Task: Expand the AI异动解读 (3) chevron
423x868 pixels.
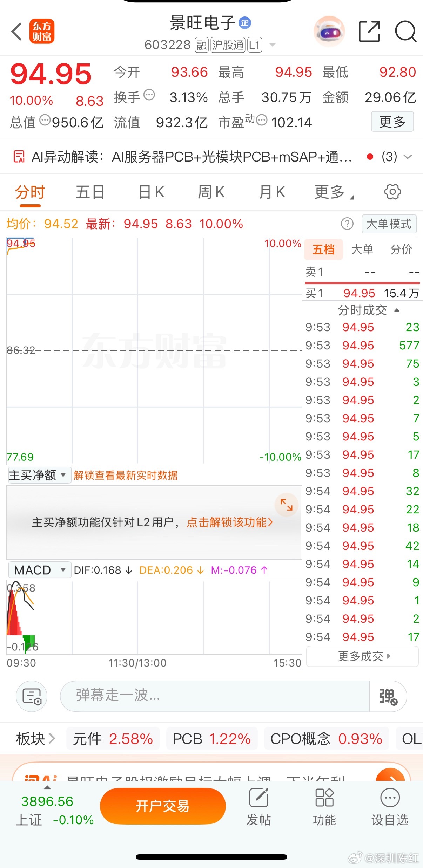Action: [x=408, y=157]
